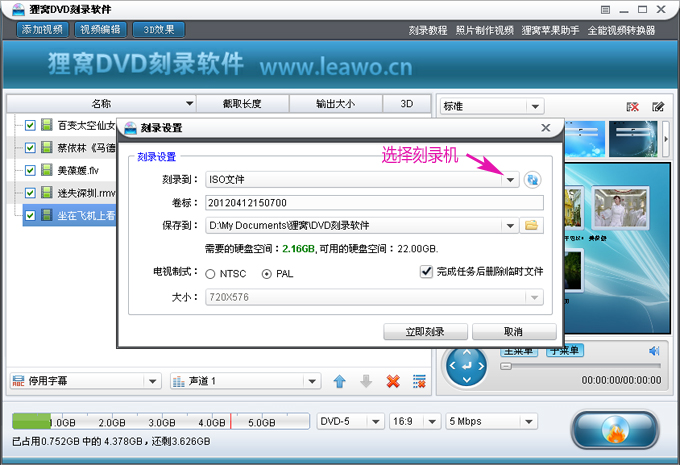
Task: Click the disc capacity usage bar
Action: pyautogui.click(x=161, y=421)
